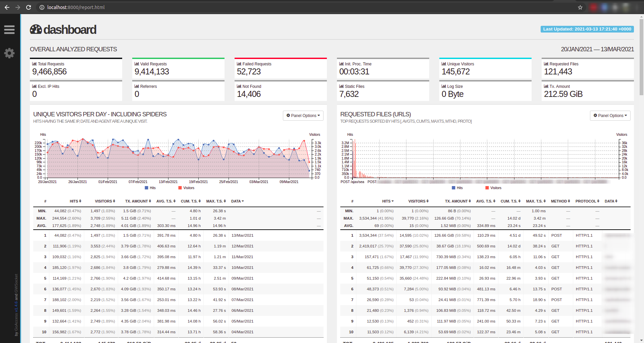
Task: Click the 13/Mar/2021 date row
Action: (178, 235)
